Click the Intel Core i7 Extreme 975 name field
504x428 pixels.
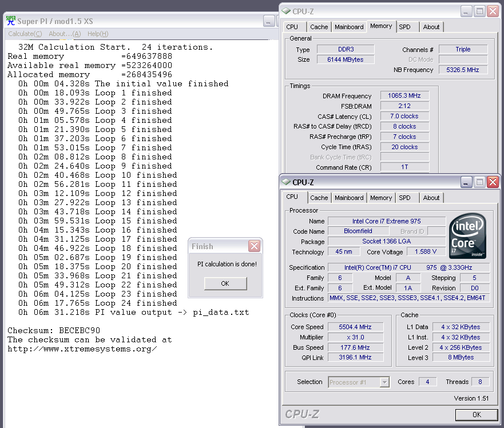(387, 221)
